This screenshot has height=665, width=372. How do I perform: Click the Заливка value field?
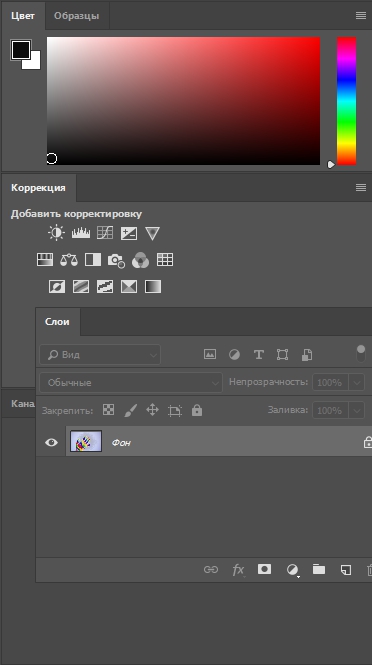(x=330, y=411)
